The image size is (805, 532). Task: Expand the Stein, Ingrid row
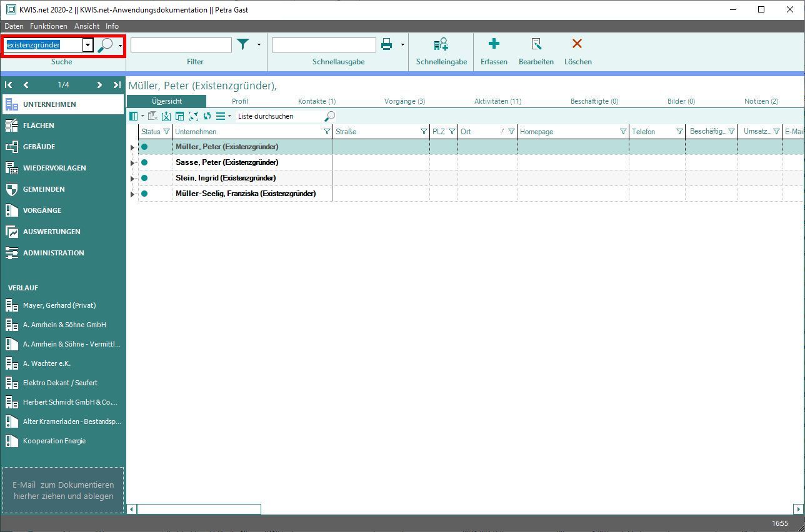(x=132, y=179)
